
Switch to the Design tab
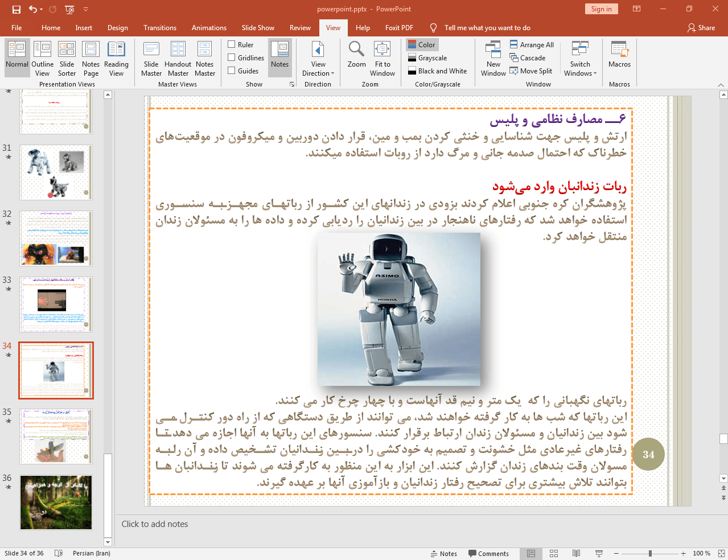(118, 28)
